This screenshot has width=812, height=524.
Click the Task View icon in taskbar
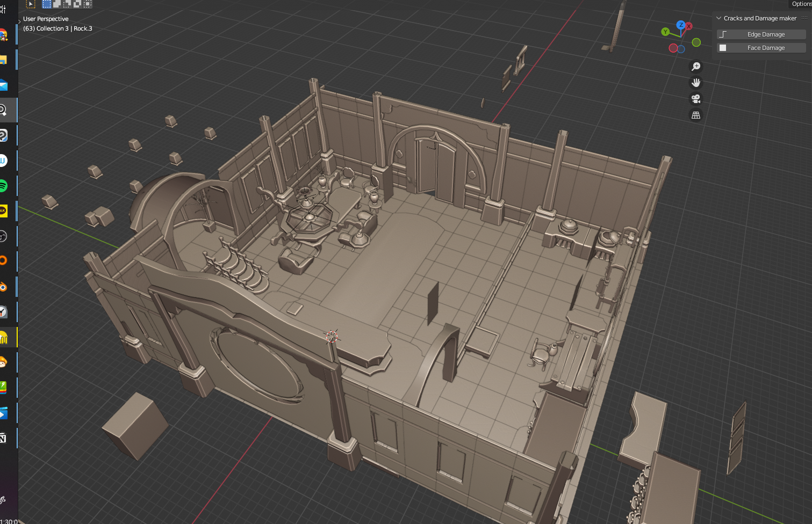click(3, 9)
